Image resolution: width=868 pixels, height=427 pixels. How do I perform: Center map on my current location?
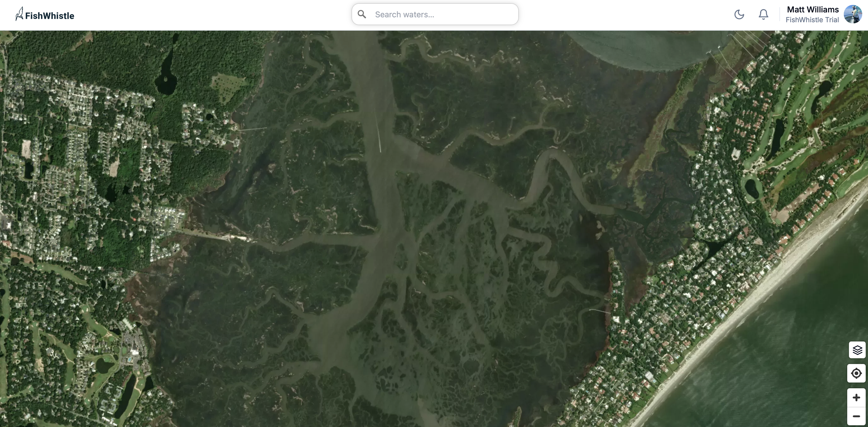pos(856,373)
